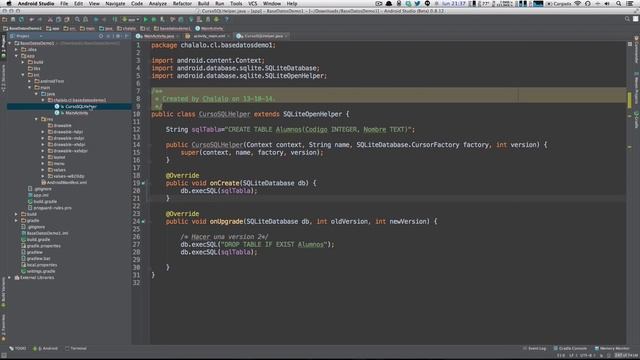Click the override gutter marker on line 19
Viewport: 640px width, 360px height.
143,183
